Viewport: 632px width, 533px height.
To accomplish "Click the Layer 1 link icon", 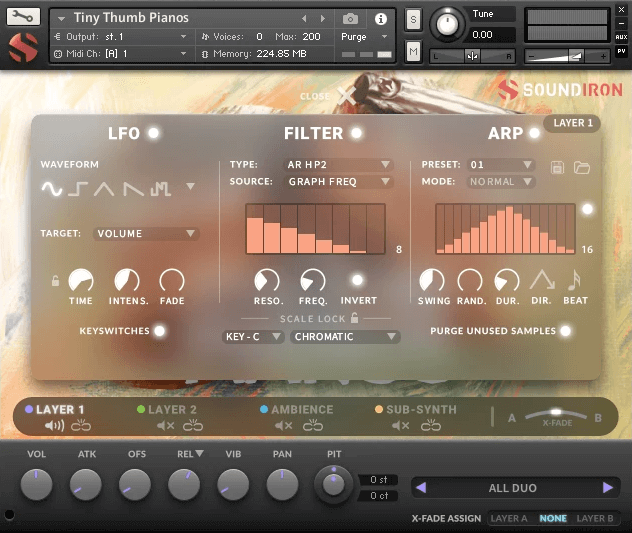I will coord(81,425).
